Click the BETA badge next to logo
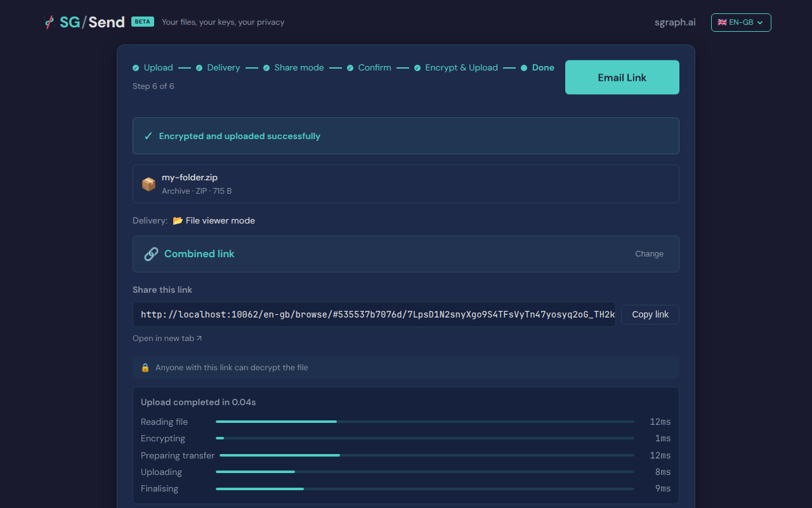This screenshot has height=508, width=812. [142, 22]
